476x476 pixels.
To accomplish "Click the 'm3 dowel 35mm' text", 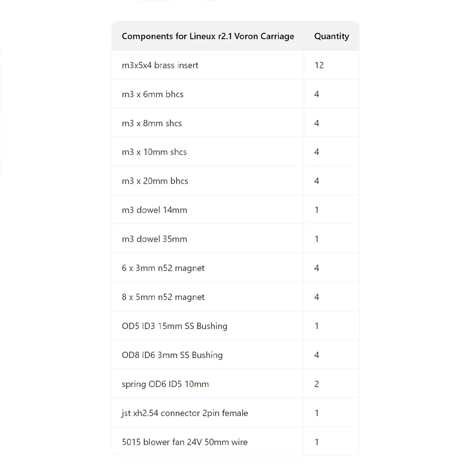I will click(154, 239).
